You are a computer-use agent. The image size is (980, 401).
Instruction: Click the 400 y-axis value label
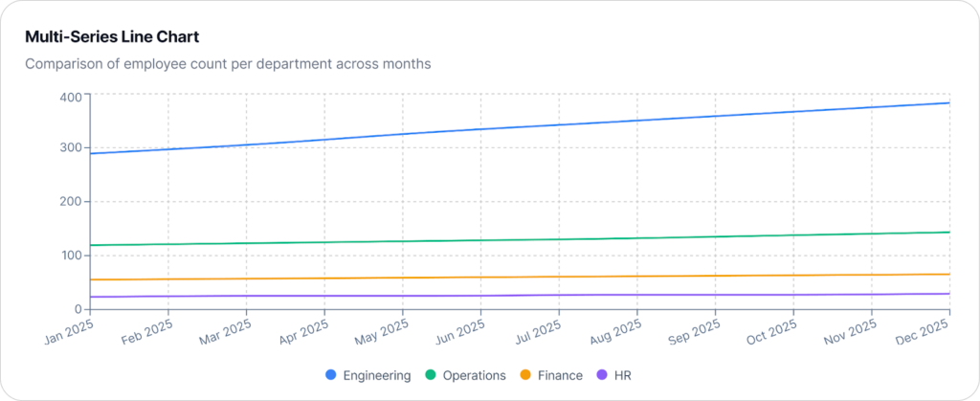(70, 96)
